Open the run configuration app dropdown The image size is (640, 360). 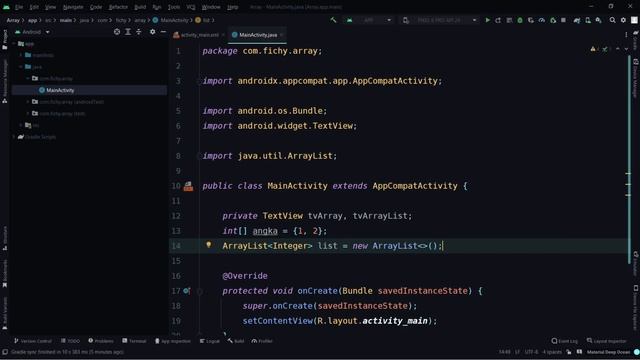click(x=369, y=20)
